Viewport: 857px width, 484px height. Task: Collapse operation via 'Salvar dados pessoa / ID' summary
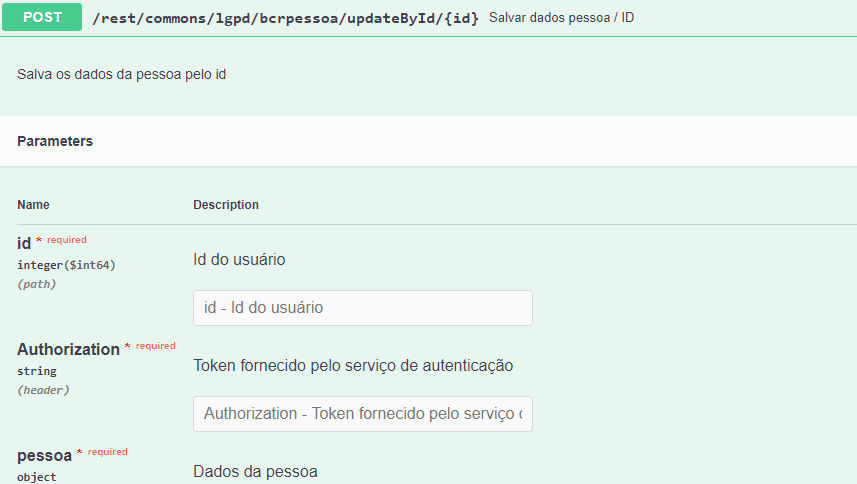[561, 18]
